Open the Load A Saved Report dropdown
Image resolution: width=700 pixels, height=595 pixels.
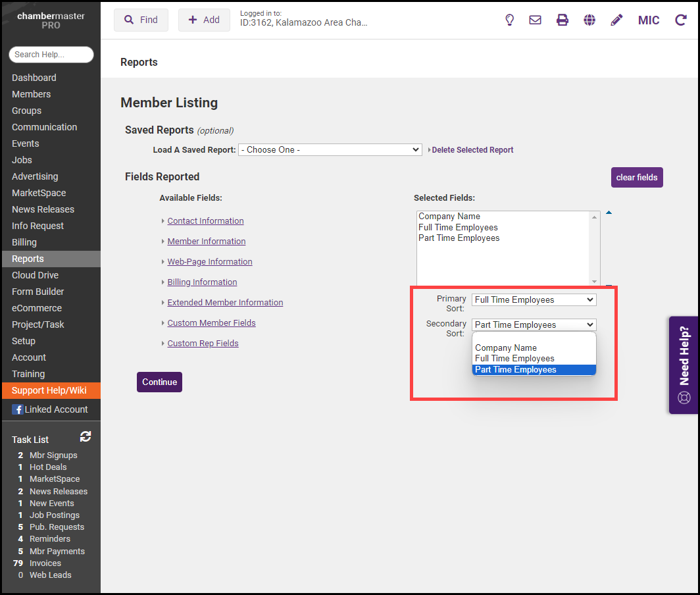pyautogui.click(x=330, y=150)
